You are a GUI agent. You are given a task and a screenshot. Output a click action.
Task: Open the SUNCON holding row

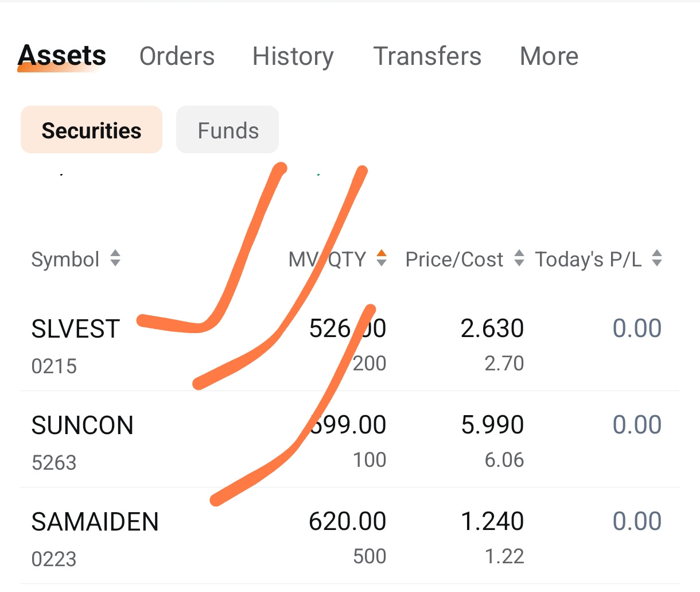[350, 440]
